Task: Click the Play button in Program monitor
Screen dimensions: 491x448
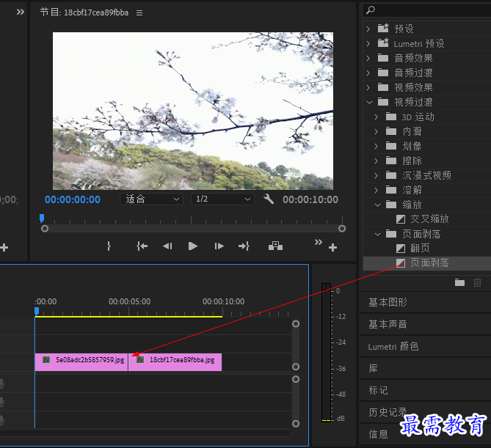Action: tap(193, 246)
